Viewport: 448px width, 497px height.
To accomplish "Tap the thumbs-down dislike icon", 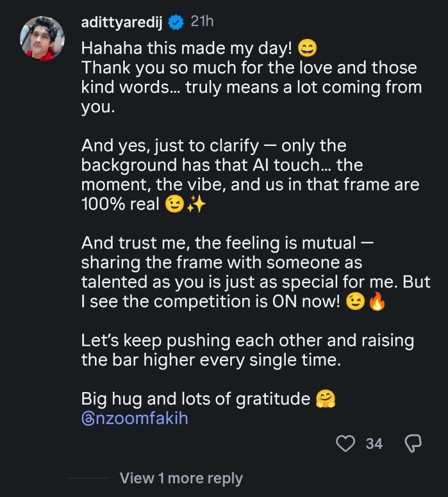I will (413, 444).
